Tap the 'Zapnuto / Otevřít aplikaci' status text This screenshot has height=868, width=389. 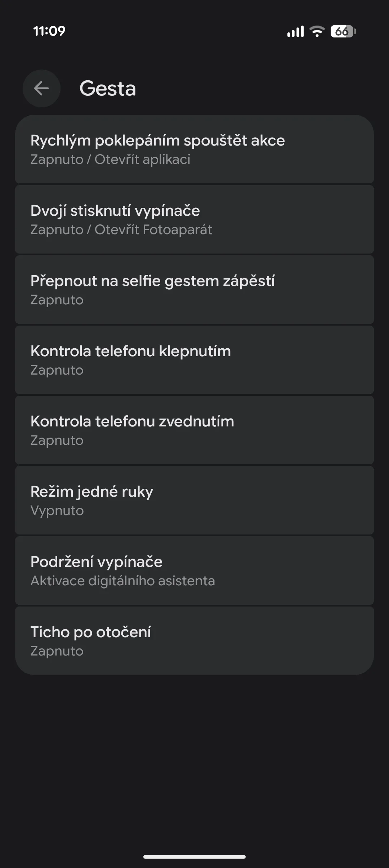[110, 160]
